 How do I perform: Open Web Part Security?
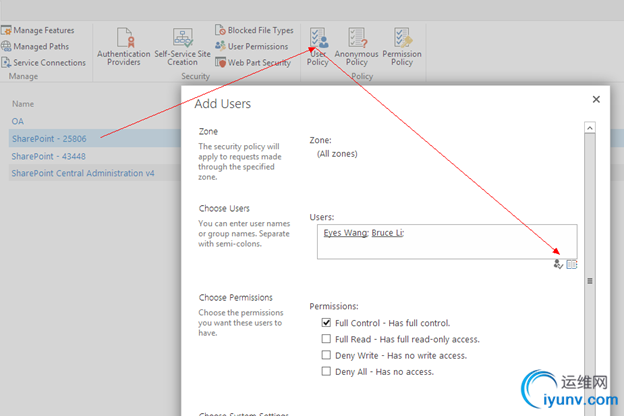(x=253, y=62)
